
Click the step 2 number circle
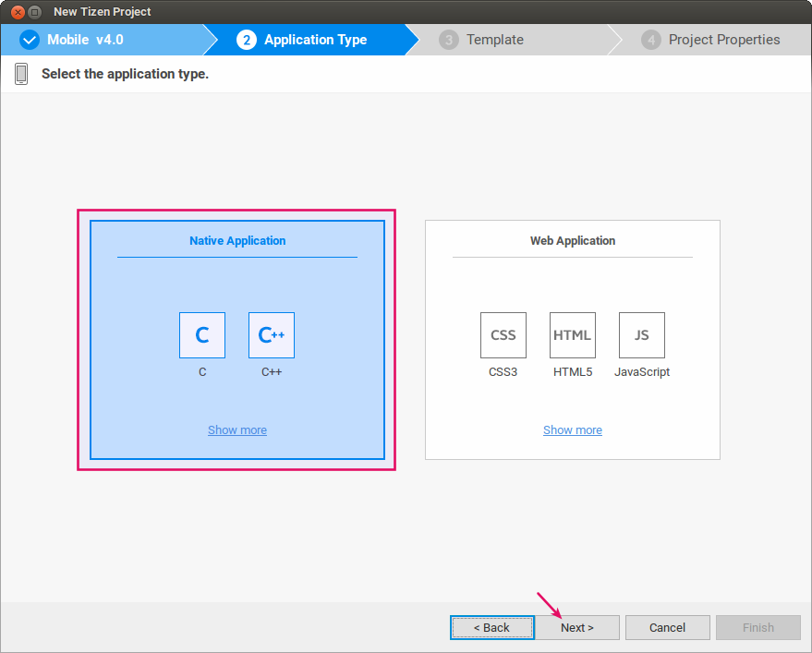click(x=247, y=40)
